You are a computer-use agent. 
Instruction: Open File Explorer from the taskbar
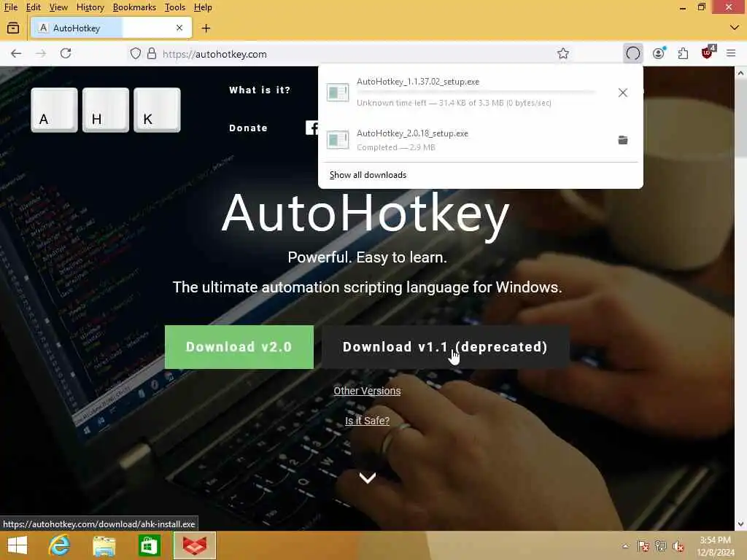click(x=104, y=545)
